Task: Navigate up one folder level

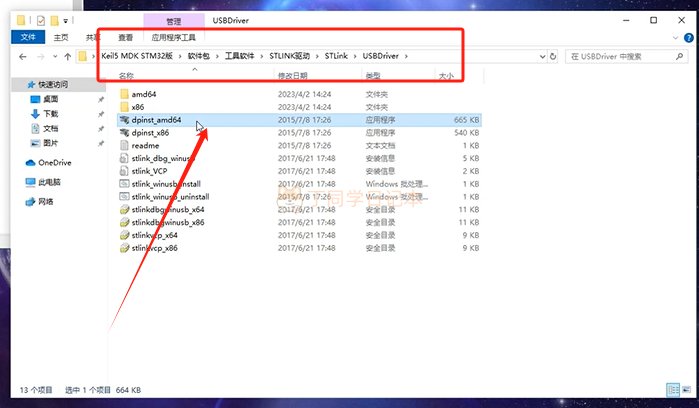Action: click(x=67, y=56)
